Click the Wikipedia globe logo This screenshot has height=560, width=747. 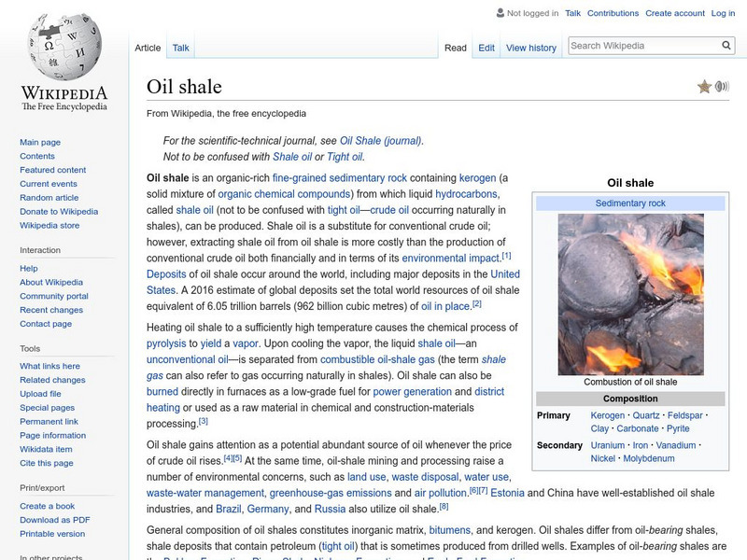64,46
